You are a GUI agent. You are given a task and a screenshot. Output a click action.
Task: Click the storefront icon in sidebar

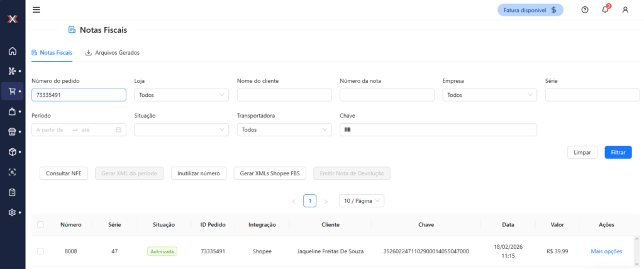pos(12,132)
